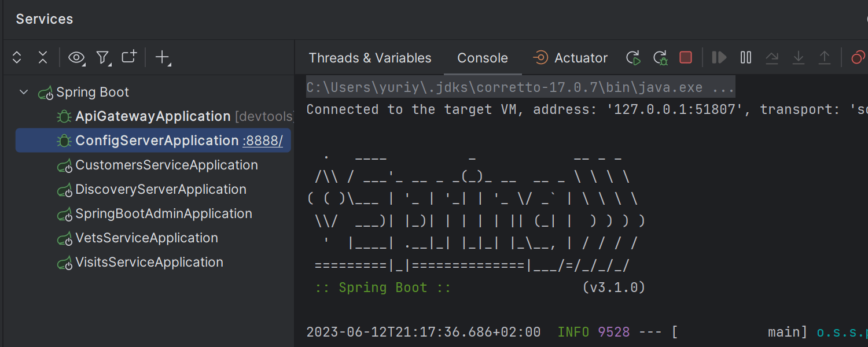The width and height of the screenshot is (868, 347).
Task: Click the Resume Program icon
Action: (719, 57)
